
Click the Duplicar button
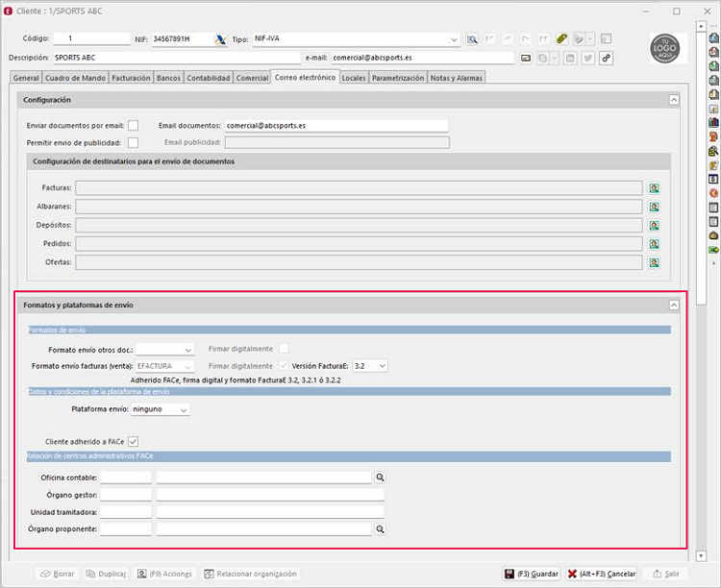[x=106, y=574]
